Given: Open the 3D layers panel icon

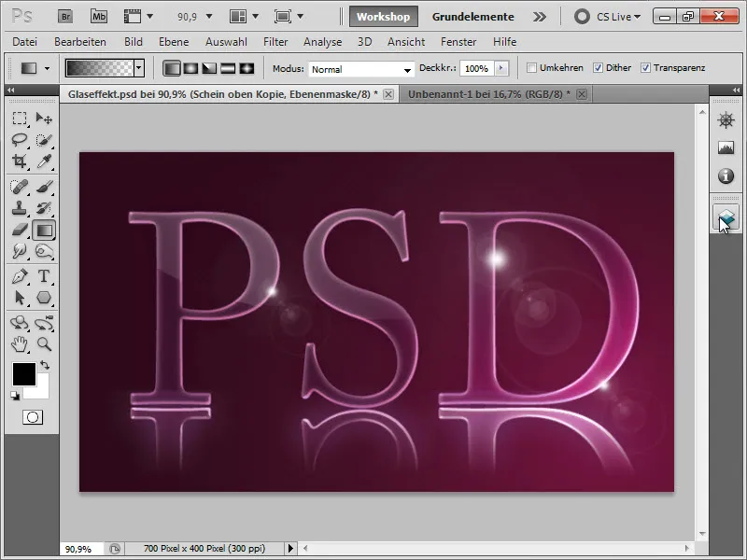Looking at the screenshot, I should click(x=726, y=219).
